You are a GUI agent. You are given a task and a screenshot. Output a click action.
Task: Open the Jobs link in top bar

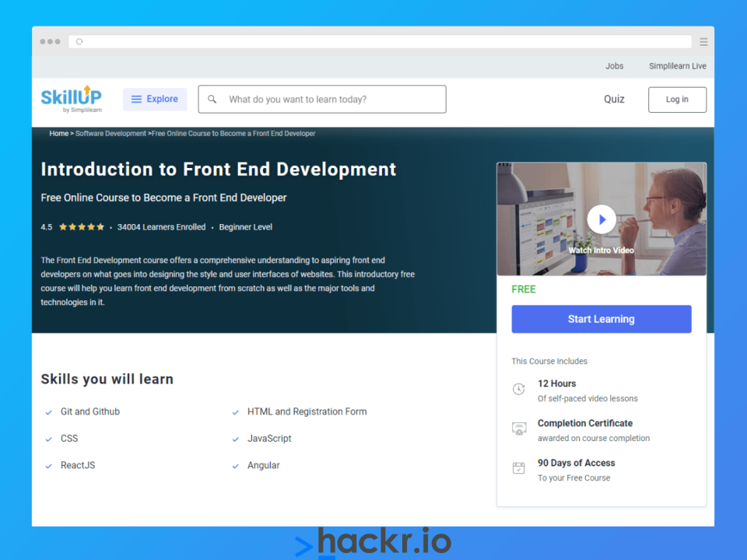[614, 66]
